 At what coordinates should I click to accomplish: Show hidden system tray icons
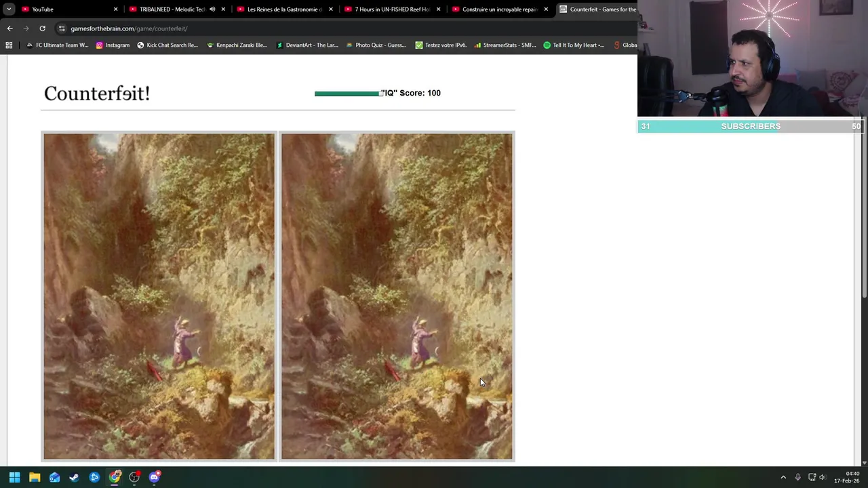(x=783, y=477)
